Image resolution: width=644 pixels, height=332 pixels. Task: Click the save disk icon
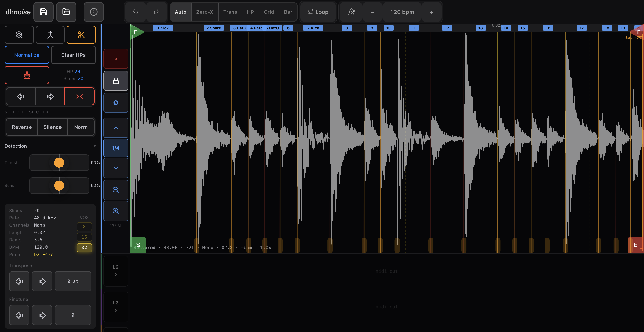click(x=43, y=12)
